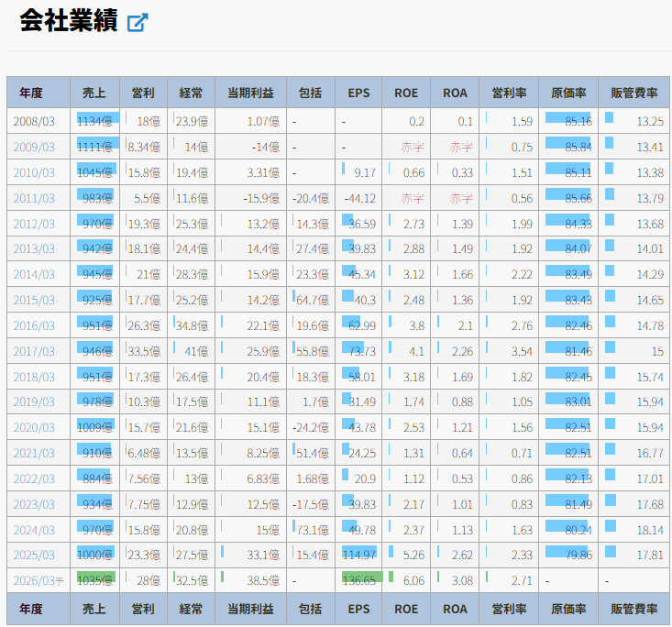Click the 会社業績 section heading

click(68, 22)
